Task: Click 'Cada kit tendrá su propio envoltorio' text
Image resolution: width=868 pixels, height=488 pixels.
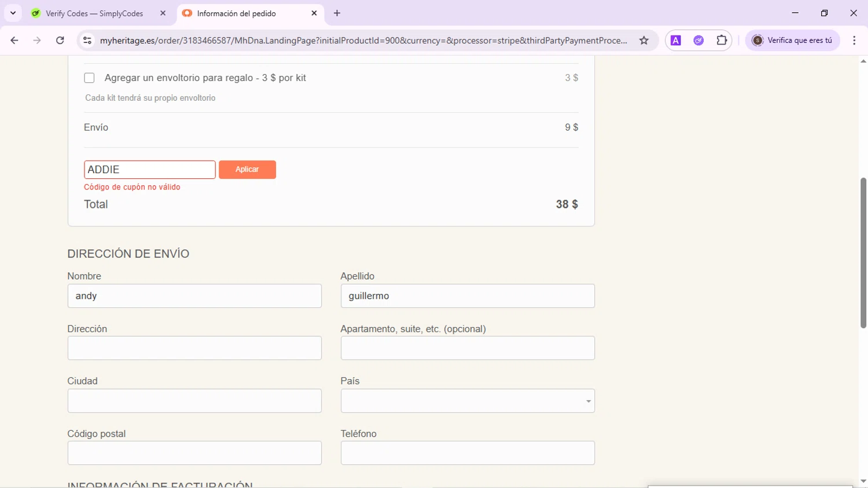Action: click(150, 98)
